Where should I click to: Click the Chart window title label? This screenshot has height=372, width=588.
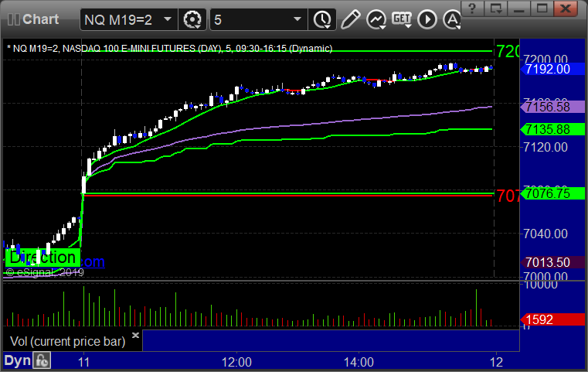pos(40,19)
